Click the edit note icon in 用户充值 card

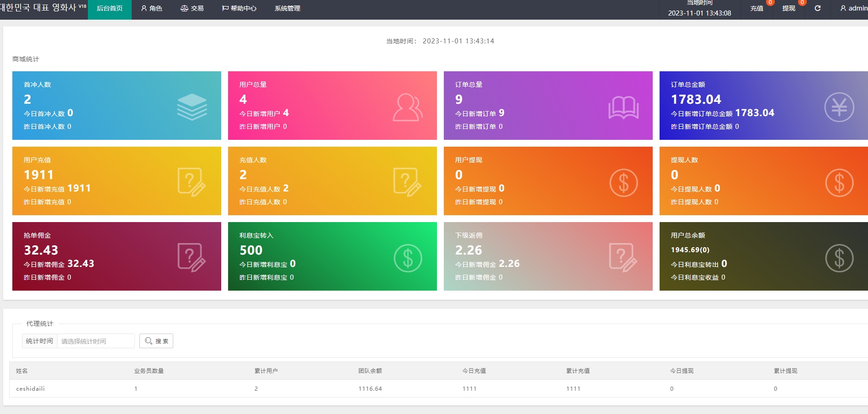pyautogui.click(x=192, y=182)
